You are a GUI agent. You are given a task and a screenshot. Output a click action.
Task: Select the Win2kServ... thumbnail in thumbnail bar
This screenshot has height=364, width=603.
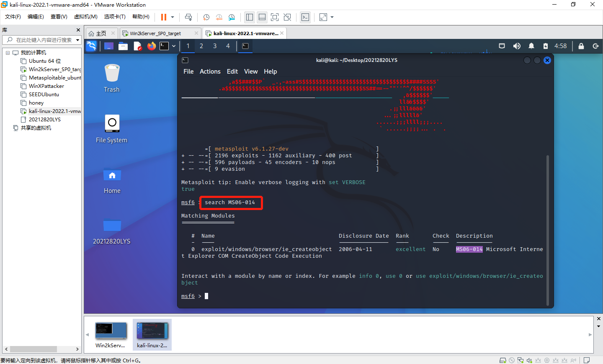(111, 335)
